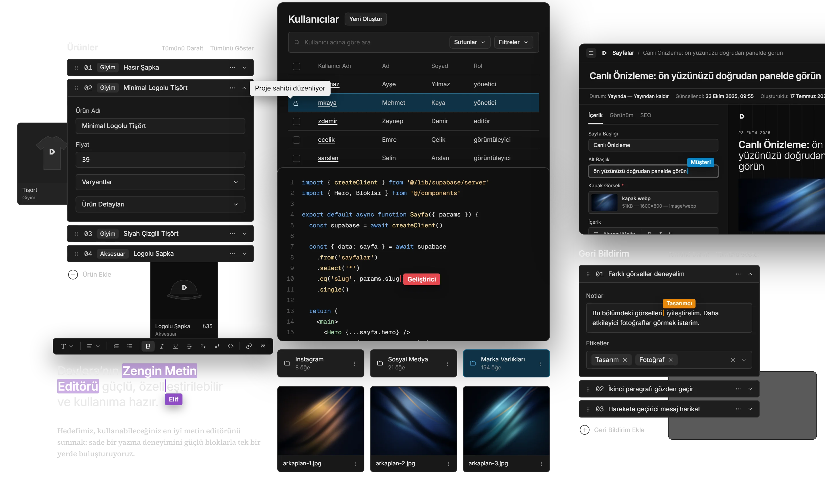Screen dimensions: 825x504
Task: Apply strikethrough from the text toolbar
Action: click(x=189, y=346)
